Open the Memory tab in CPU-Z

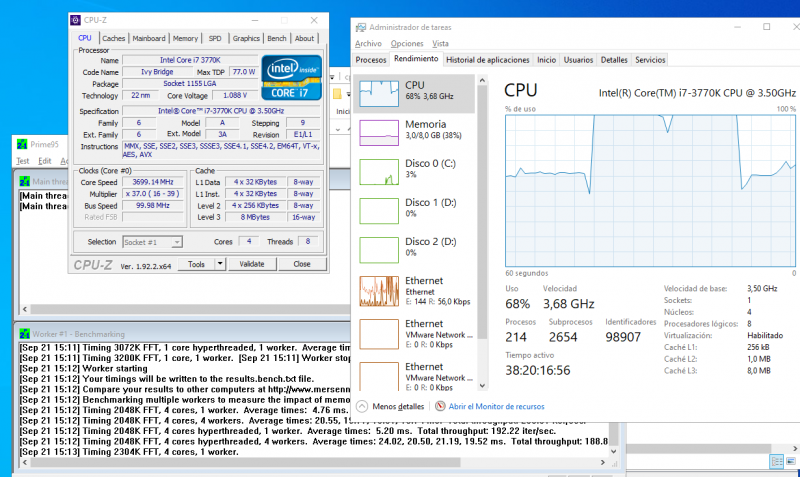coord(185,38)
